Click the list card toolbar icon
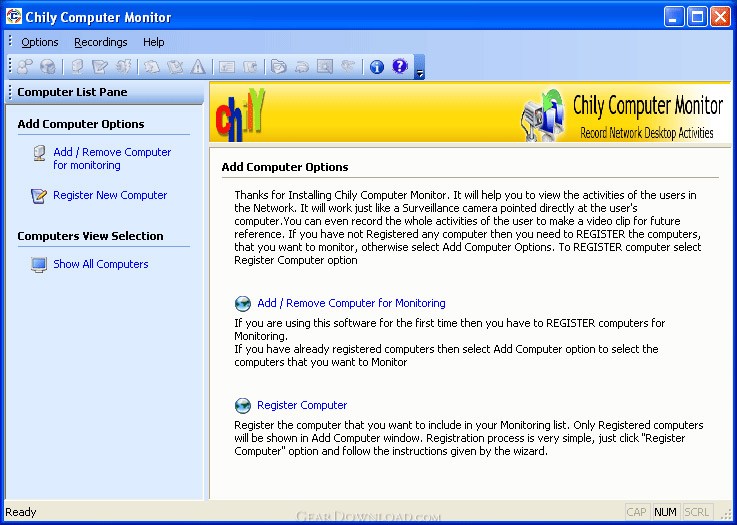The width and height of the screenshot is (737, 525). click(227, 67)
